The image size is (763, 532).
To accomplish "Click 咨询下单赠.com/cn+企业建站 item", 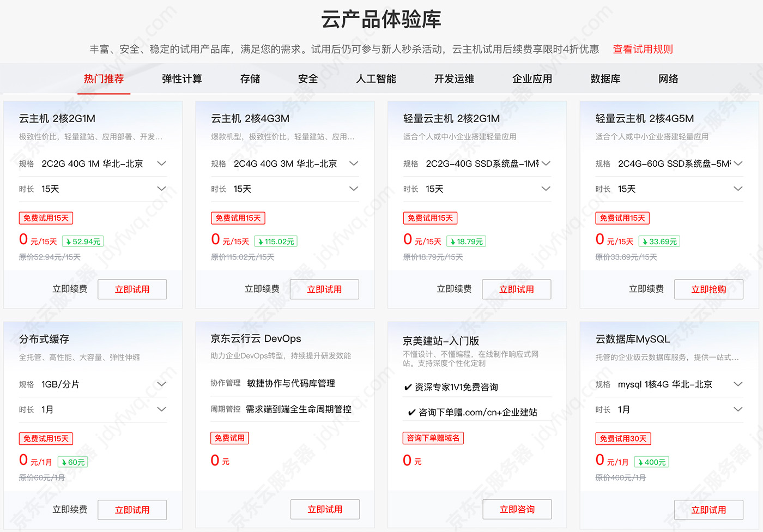I will point(473,413).
